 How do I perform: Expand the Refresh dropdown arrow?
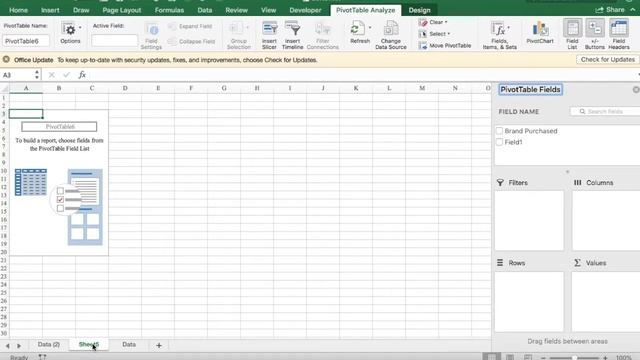coord(370,28)
